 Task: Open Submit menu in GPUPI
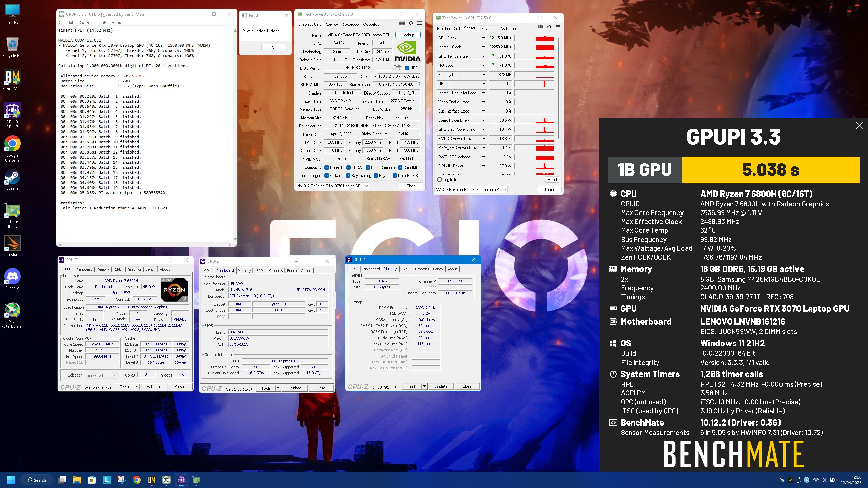86,23
